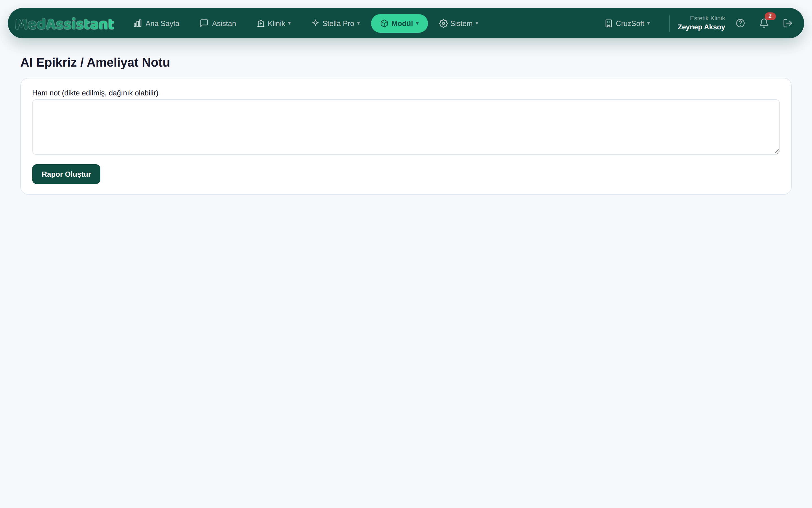Open the CruzSoft organization dropdown arrow
Screen dimensions: 812x508
(648, 23)
